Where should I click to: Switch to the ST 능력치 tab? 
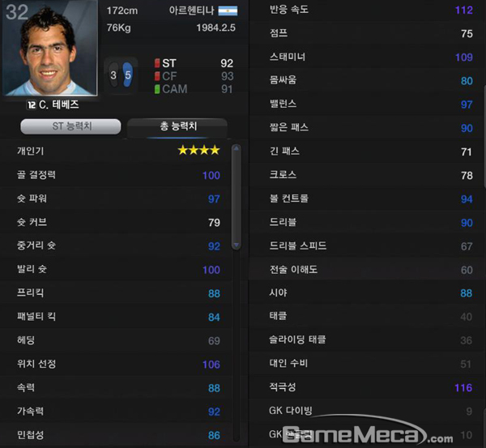(70, 126)
